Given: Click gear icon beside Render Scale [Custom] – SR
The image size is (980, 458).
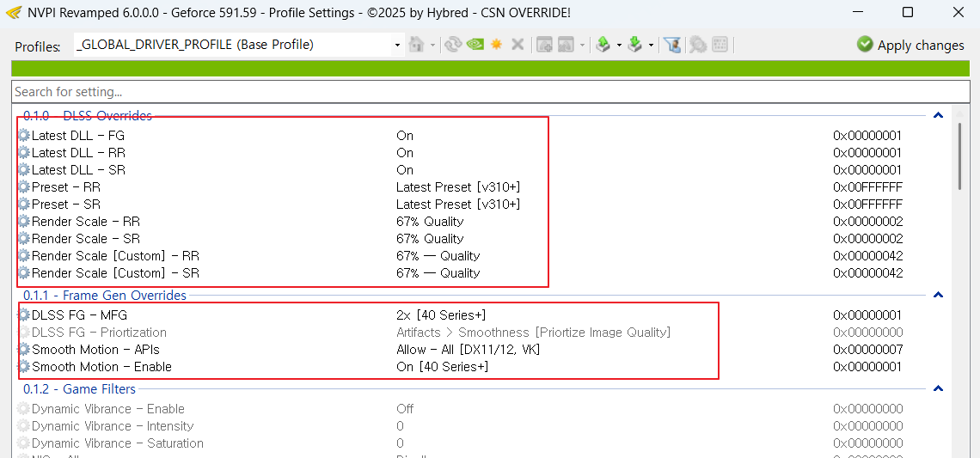Looking at the screenshot, I should pos(24,273).
